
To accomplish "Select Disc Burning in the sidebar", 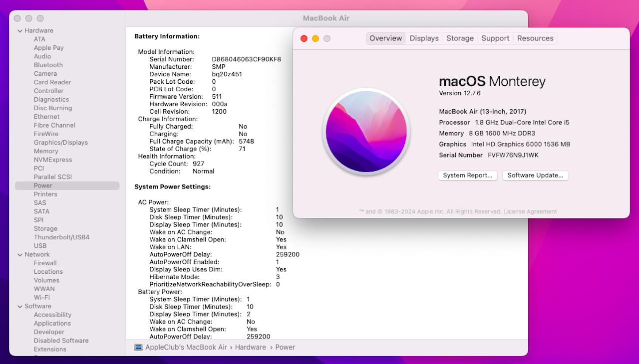I will pos(53,108).
